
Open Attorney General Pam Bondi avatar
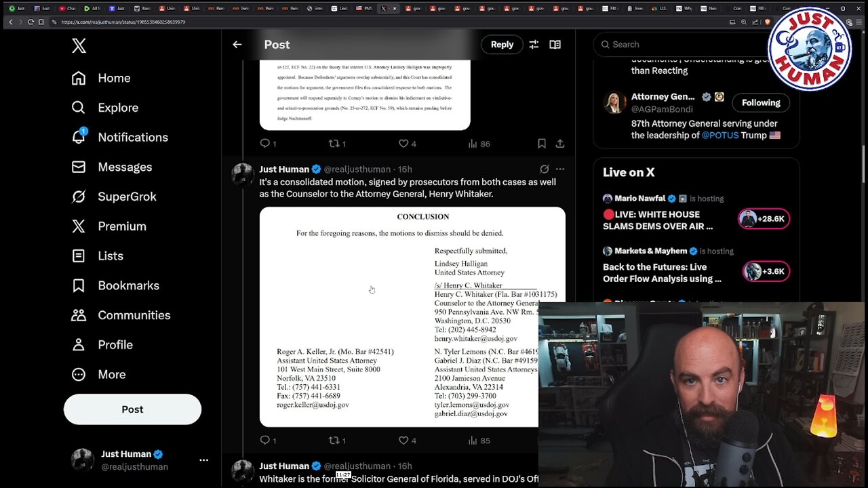pos(615,102)
